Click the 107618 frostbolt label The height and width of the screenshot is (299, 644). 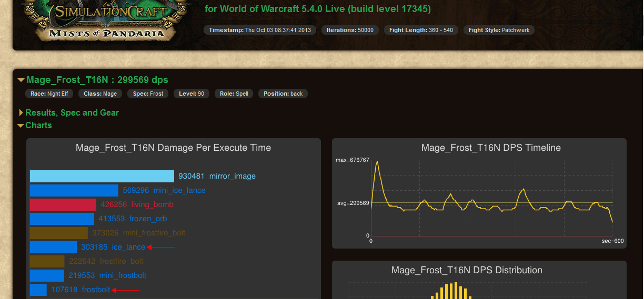coord(80,290)
